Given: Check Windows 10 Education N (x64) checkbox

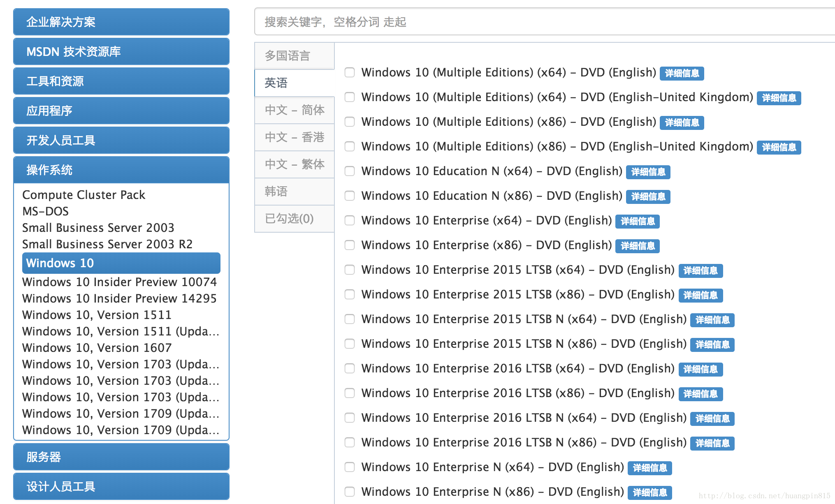Looking at the screenshot, I should point(350,171).
